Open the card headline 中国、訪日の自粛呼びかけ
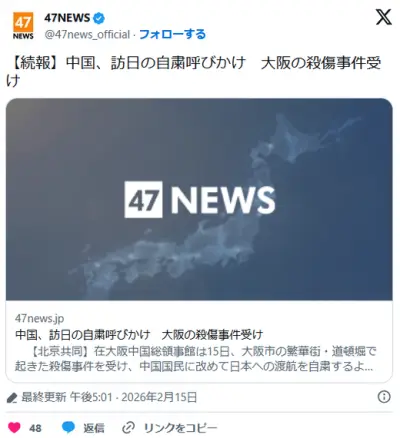This screenshot has width=400, height=438. click(x=139, y=334)
